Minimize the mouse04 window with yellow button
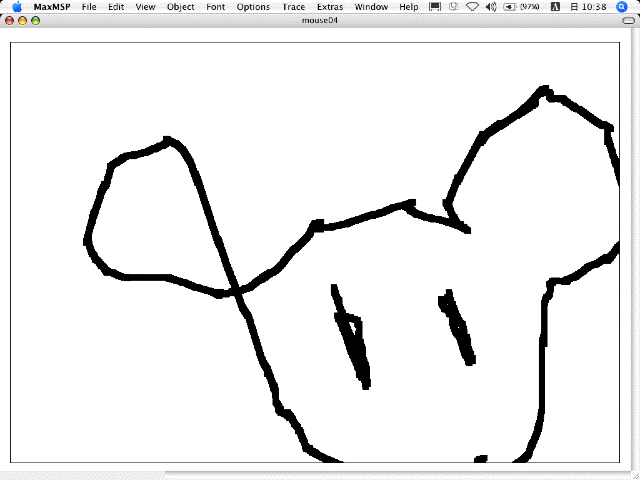The height and width of the screenshot is (480, 640). click(x=22, y=20)
